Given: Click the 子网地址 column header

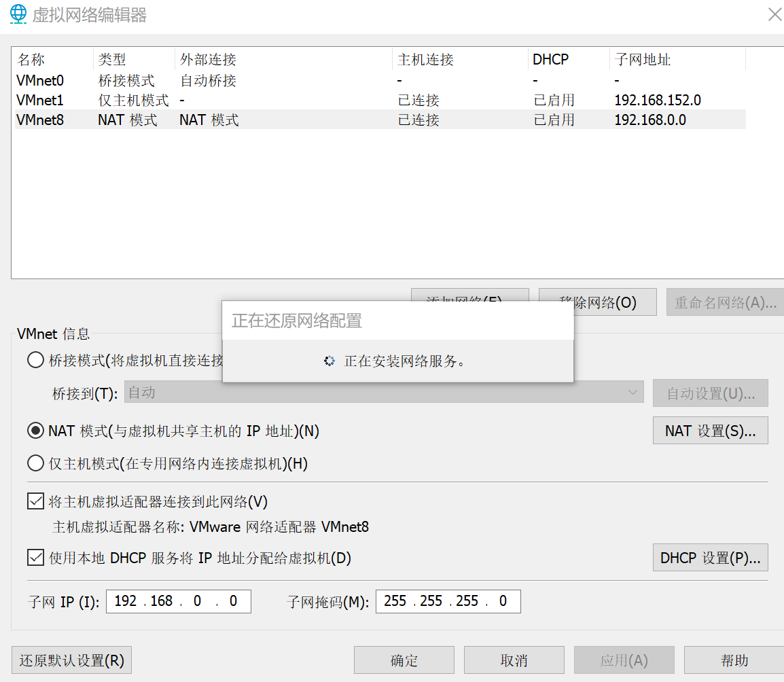Looking at the screenshot, I should (677, 60).
